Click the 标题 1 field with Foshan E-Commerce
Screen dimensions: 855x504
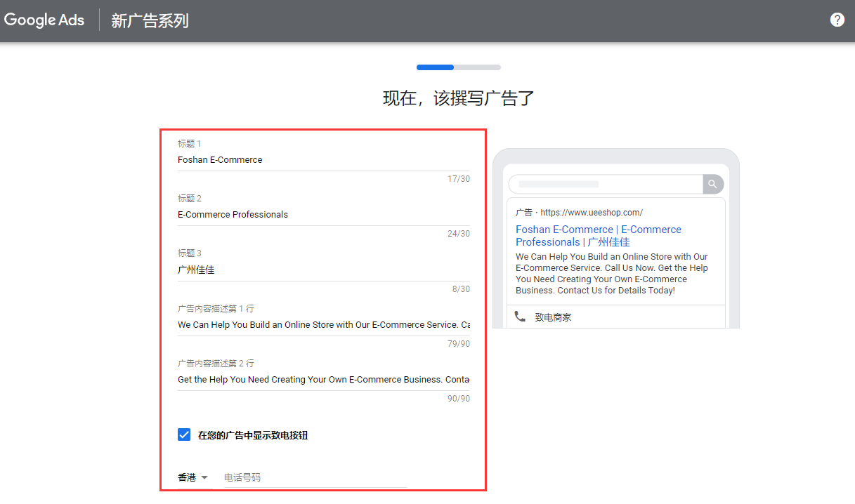pos(323,160)
